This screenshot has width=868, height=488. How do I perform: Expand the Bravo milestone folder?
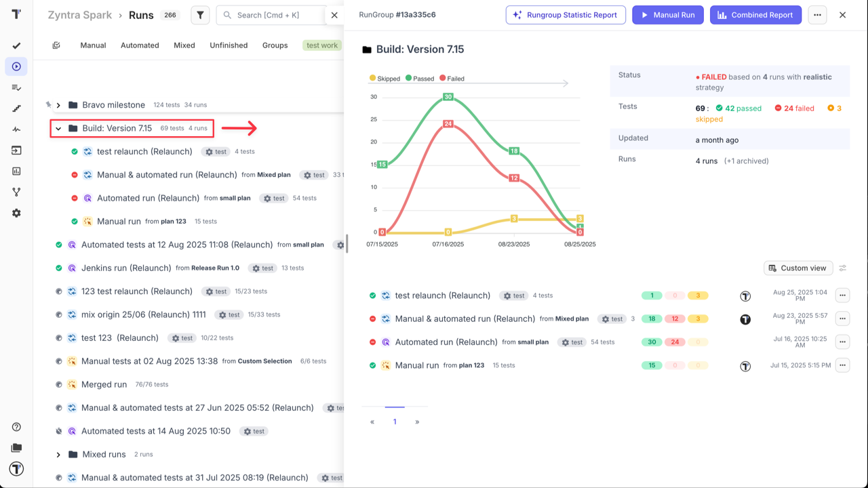click(58, 104)
